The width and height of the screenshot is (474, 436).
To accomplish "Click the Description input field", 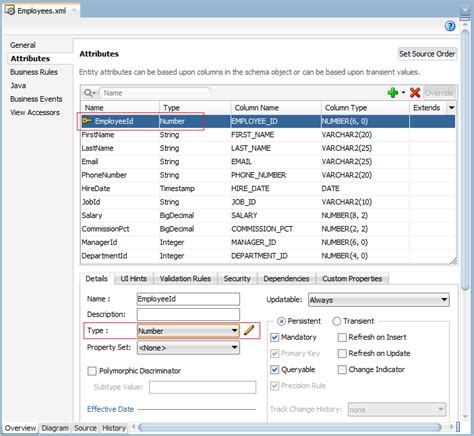I will tap(188, 314).
